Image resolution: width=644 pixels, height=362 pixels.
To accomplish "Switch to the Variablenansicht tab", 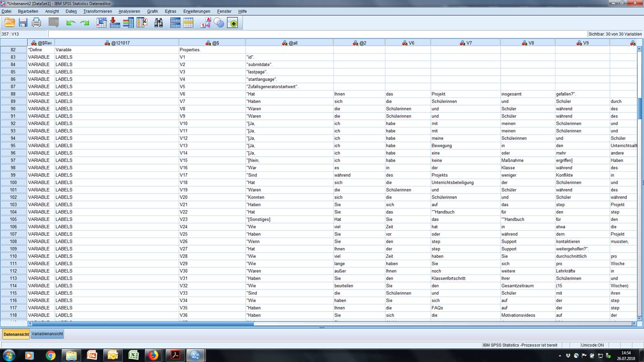I will click(47, 334).
